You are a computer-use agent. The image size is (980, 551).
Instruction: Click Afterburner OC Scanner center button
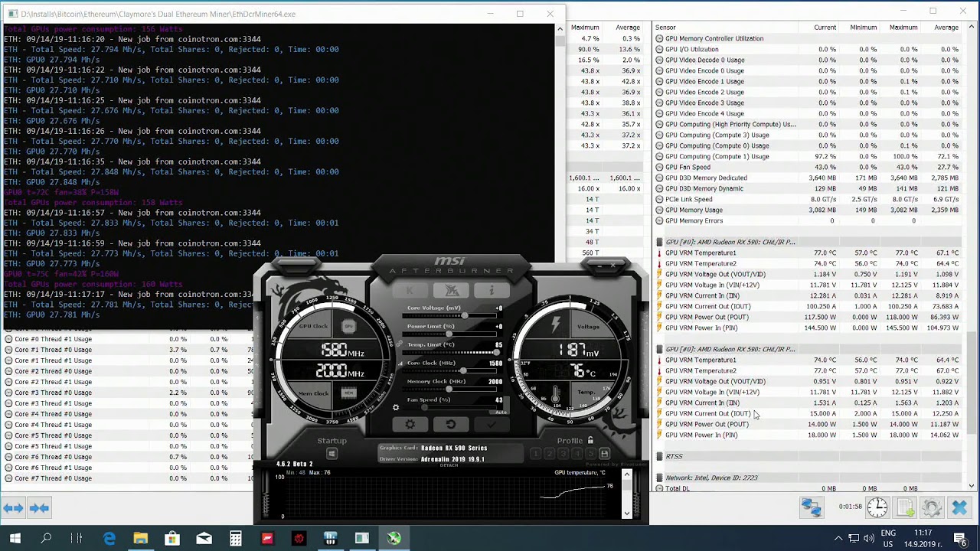pos(451,291)
